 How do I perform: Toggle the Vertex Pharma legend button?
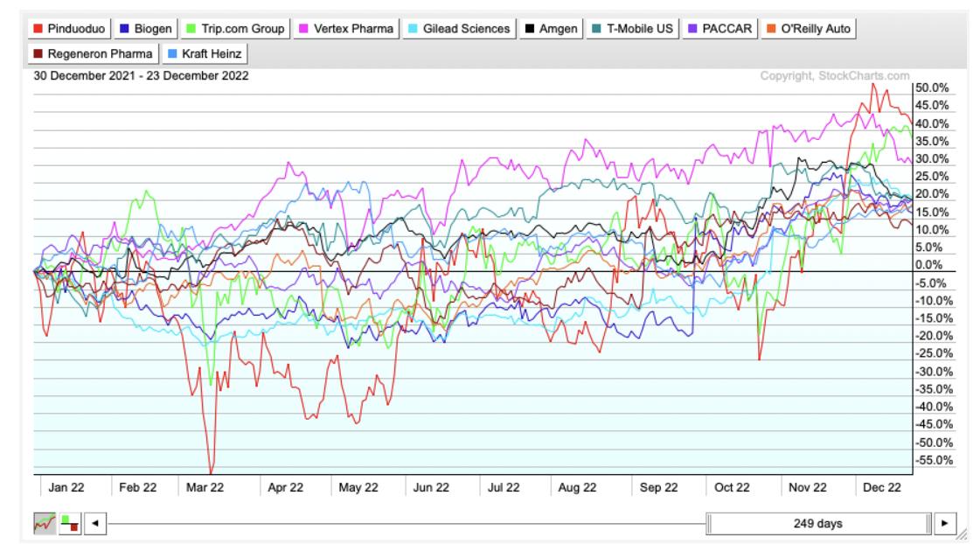click(x=346, y=29)
